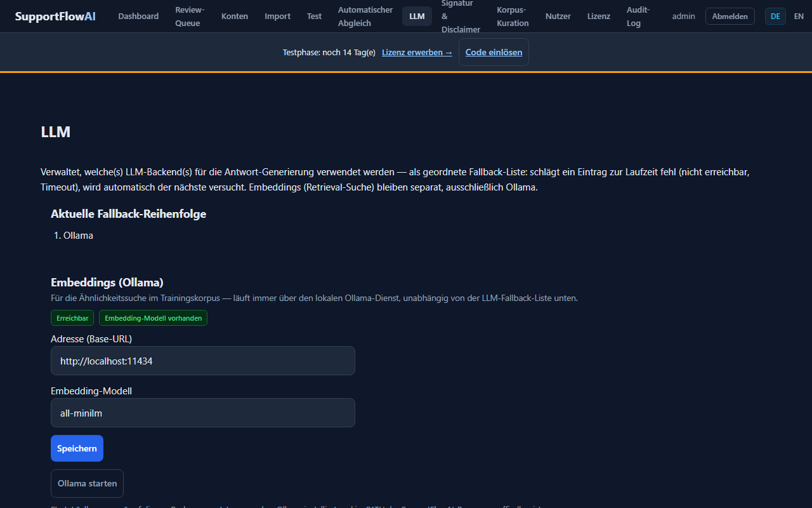View the Audit-Log page
812x508 pixels.
click(x=638, y=17)
